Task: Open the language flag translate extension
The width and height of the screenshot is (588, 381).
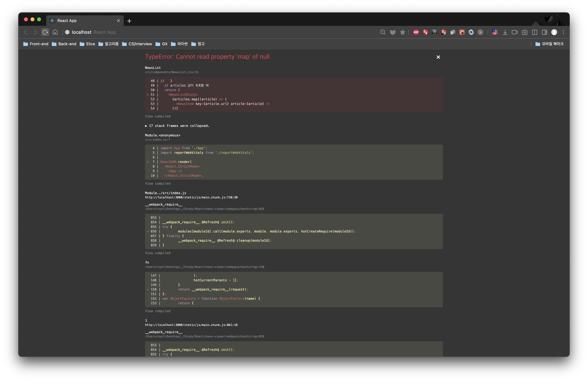Action: coord(495,32)
